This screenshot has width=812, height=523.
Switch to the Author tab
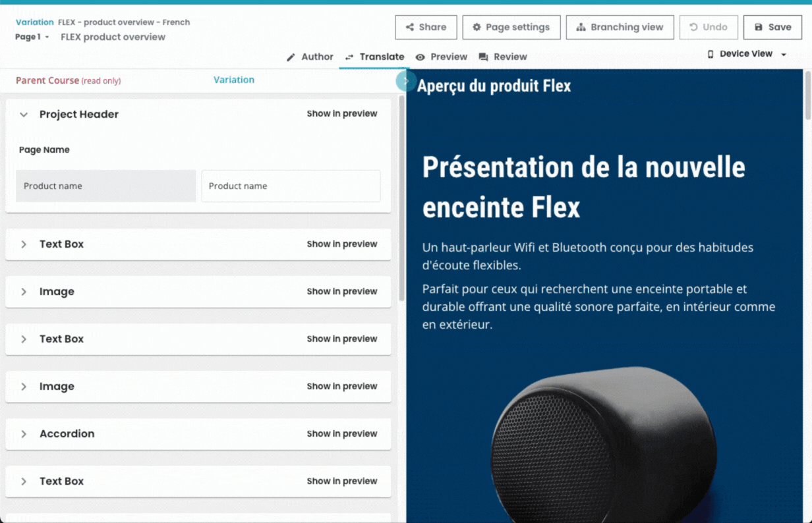coord(310,57)
